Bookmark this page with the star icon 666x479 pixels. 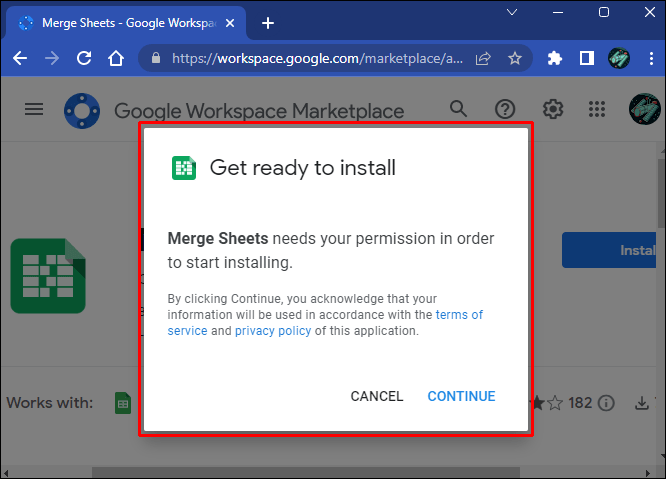(515, 58)
